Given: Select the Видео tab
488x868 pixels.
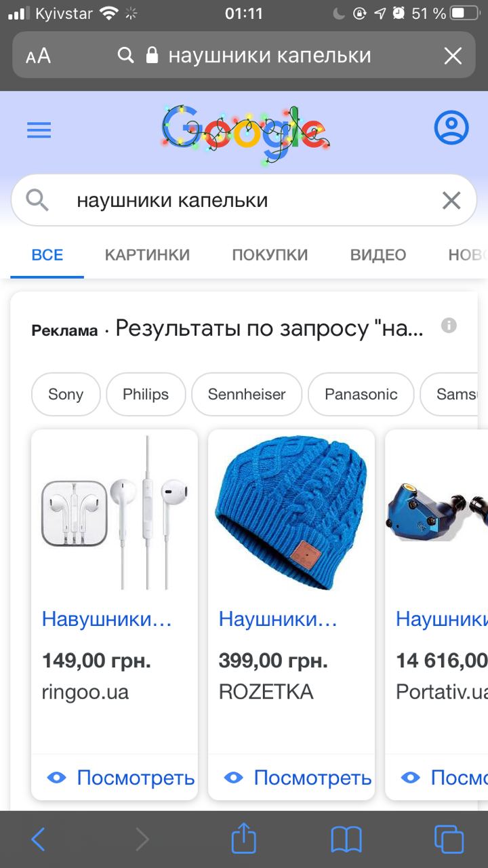Looking at the screenshot, I should [378, 255].
